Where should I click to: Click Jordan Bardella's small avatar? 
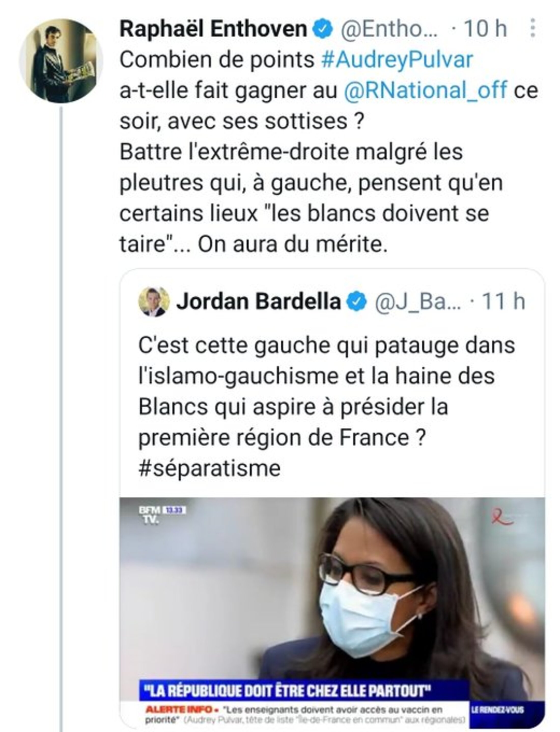click(154, 302)
